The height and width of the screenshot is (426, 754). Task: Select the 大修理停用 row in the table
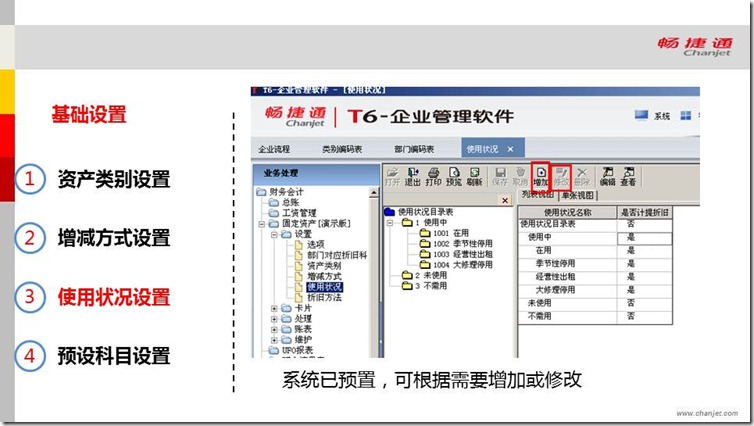[595, 290]
